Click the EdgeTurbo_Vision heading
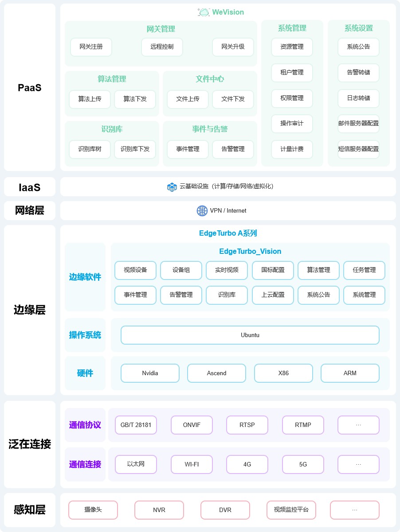 coord(250,252)
